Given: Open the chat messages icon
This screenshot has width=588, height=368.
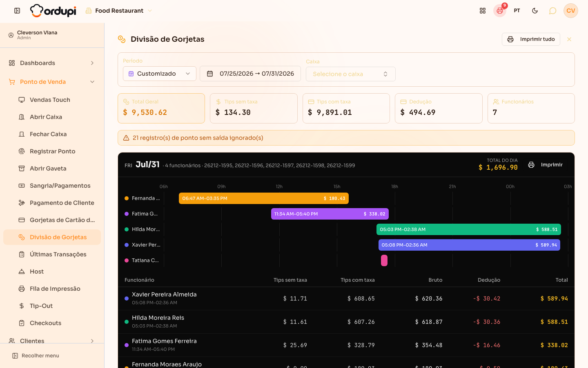Looking at the screenshot, I should click(552, 11).
